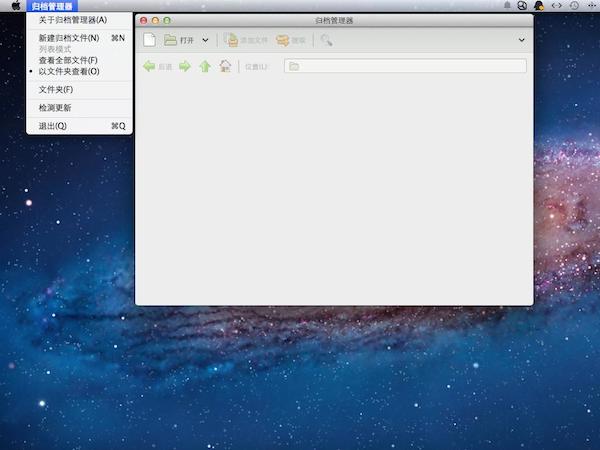Click inside the location path field
This screenshot has height=450, width=600.
click(x=405, y=66)
